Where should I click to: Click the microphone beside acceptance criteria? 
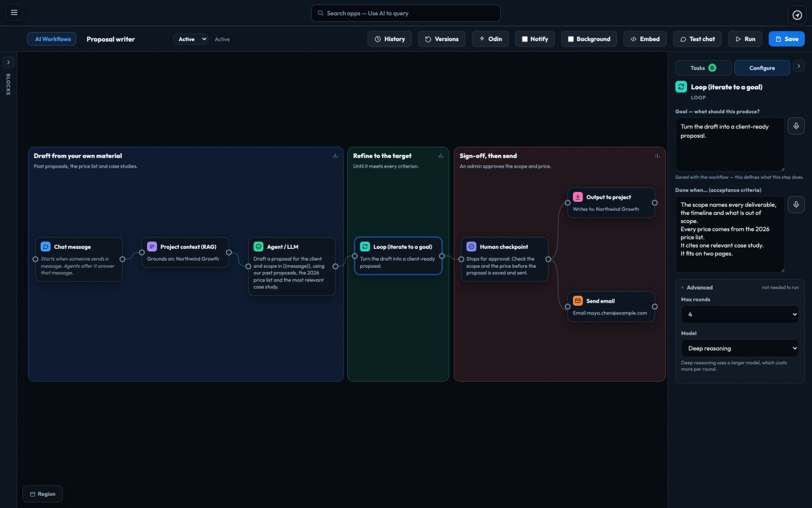(x=796, y=205)
